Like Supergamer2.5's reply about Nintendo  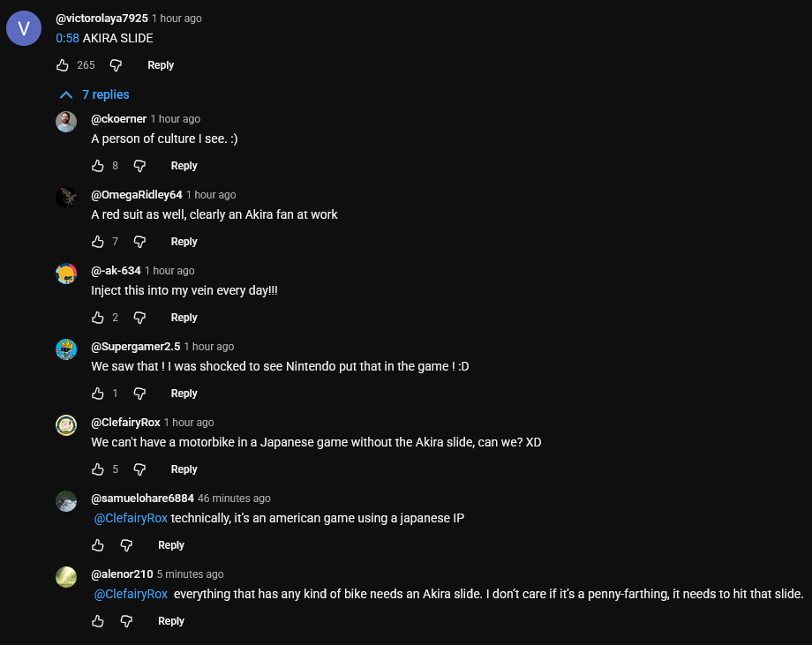[x=98, y=394]
